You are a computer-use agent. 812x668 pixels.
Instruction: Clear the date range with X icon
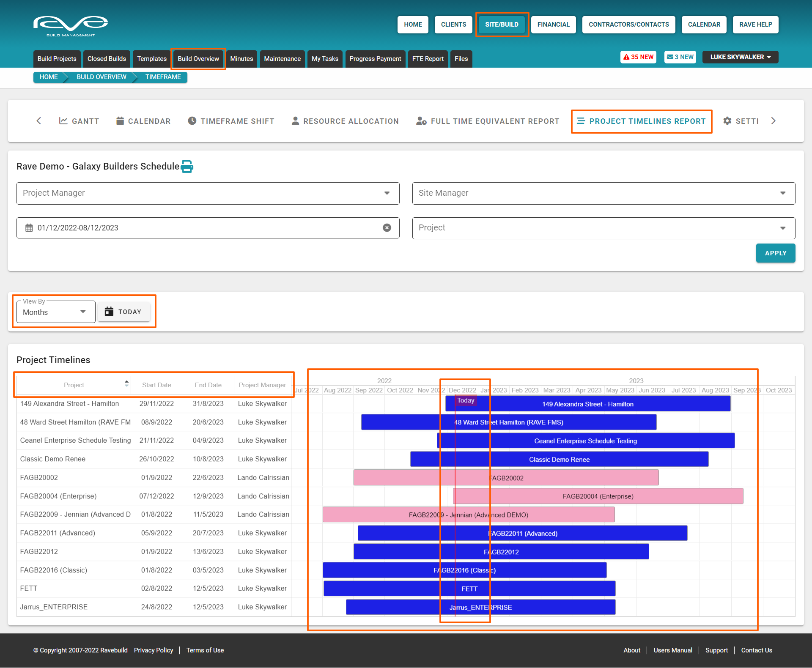(387, 228)
